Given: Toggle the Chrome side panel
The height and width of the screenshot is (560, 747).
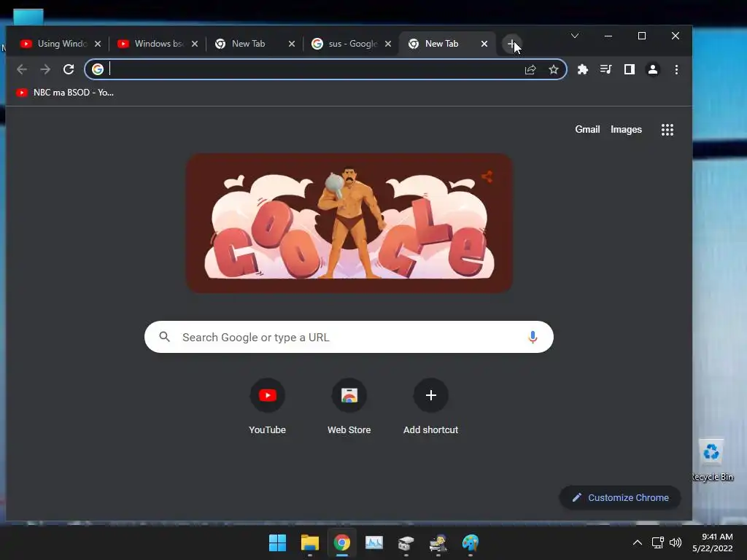Looking at the screenshot, I should [630, 69].
